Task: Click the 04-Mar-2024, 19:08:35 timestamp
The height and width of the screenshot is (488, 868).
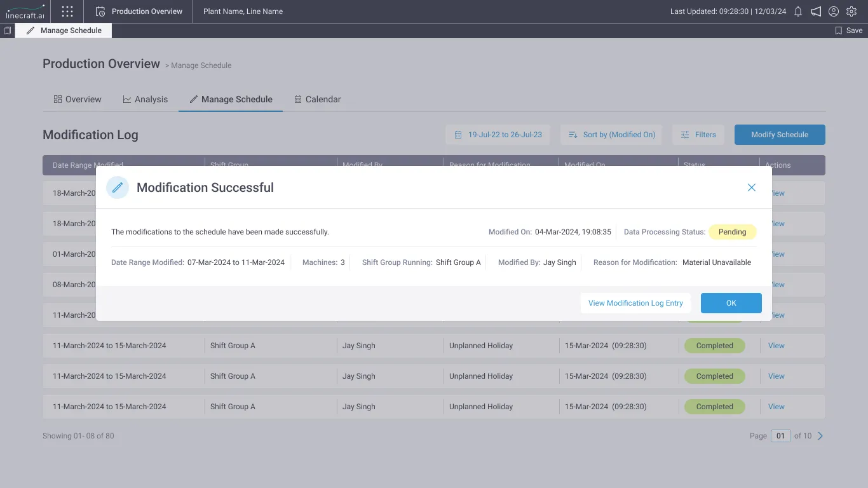Action: pos(573,232)
